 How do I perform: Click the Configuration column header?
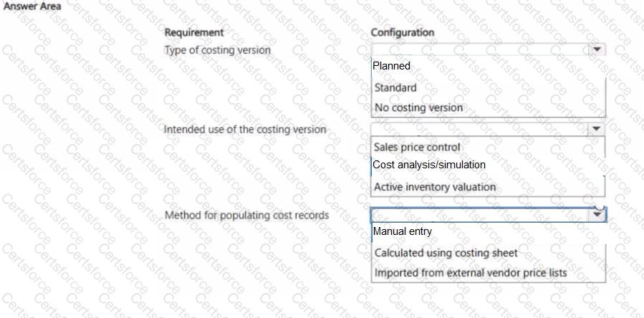[x=402, y=32]
